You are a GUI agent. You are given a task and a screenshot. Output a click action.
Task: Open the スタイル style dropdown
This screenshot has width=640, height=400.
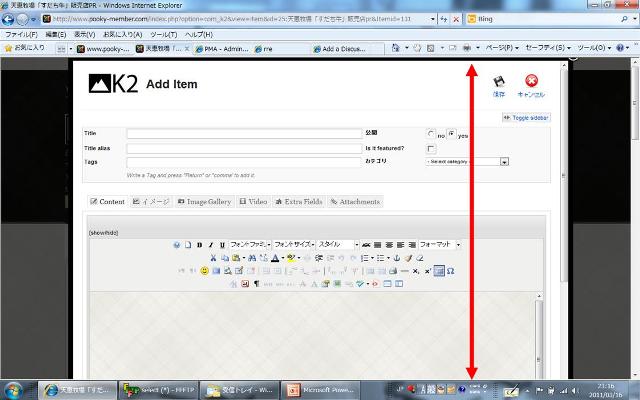coord(338,244)
